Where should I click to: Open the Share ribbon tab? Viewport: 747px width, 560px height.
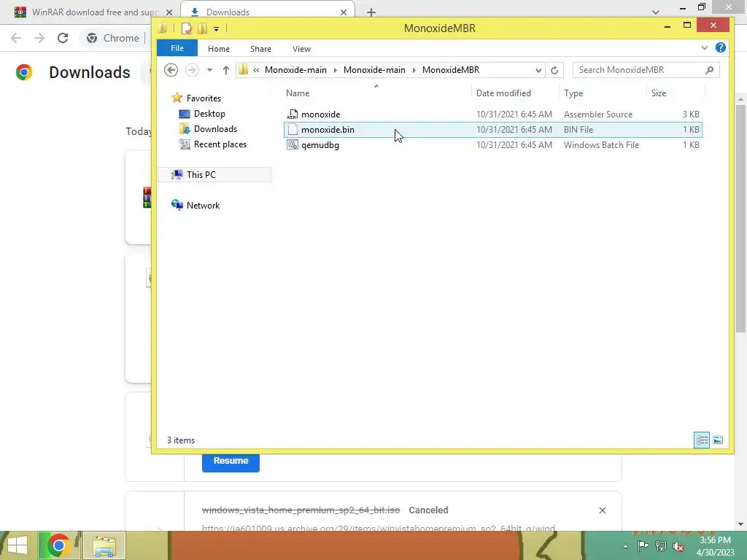[260, 49]
